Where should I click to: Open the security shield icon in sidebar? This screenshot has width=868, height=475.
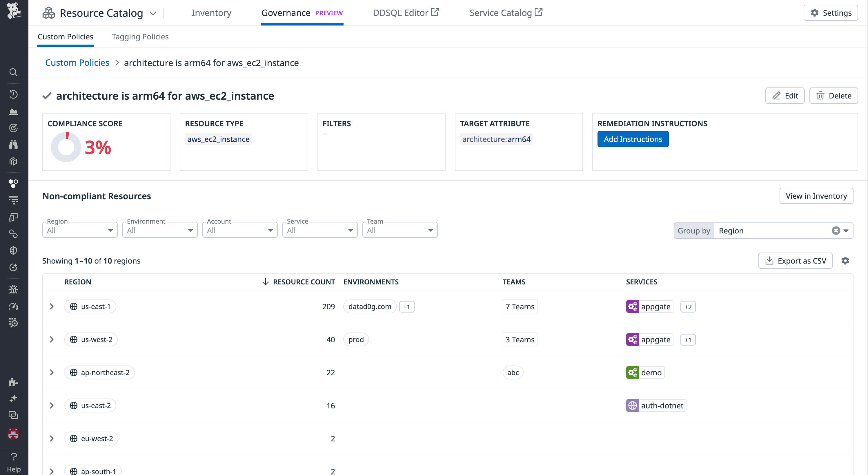click(13, 250)
